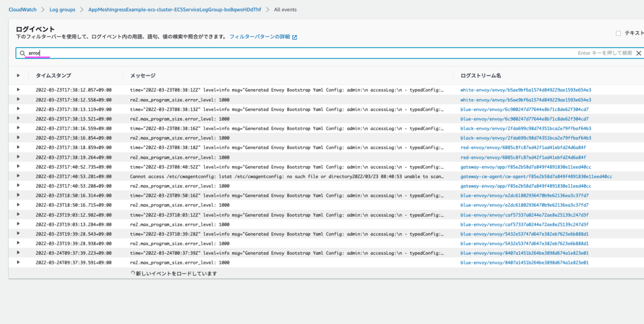
Task: Open フィルターパターンの詳細 link
Action: 260,36
